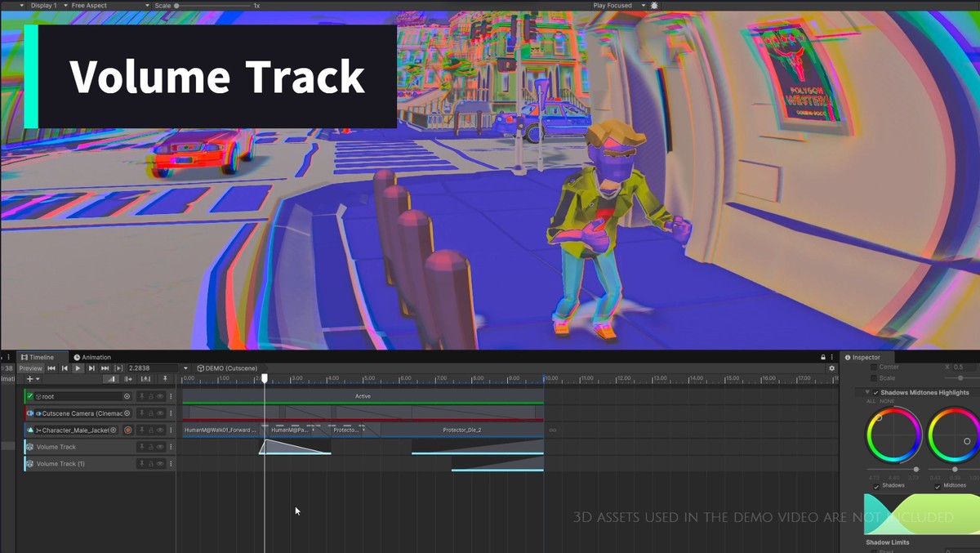Select the HumanM@Walk01_Forward clip

click(220, 430)
